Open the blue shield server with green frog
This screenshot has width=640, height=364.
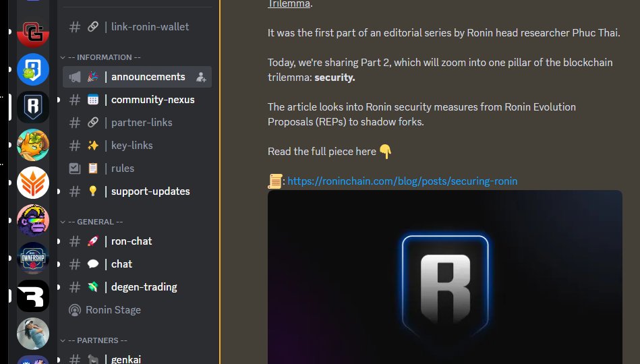coord(33,69)
